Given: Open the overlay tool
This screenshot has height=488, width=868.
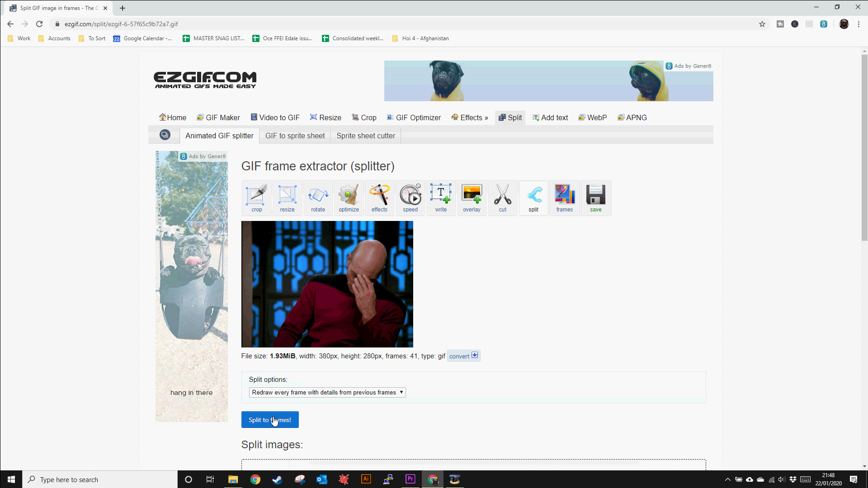Looking at the screenshot, I should (x=472, y=198).
